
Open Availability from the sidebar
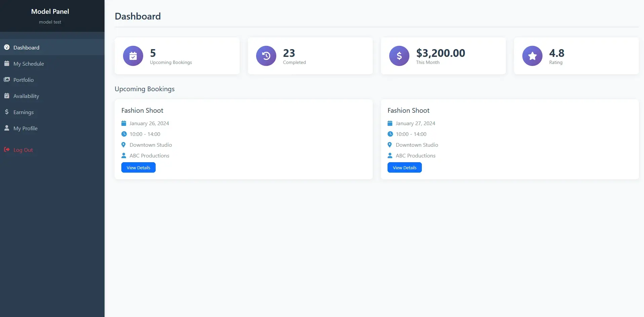point(26,96)
